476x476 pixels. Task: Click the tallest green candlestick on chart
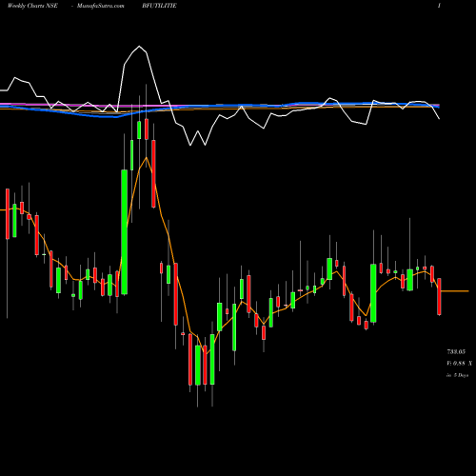[x=125, y=232]
